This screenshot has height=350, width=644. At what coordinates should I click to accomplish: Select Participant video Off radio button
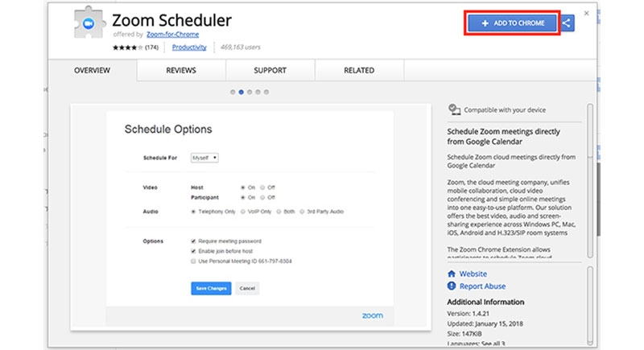pos(262,197)
